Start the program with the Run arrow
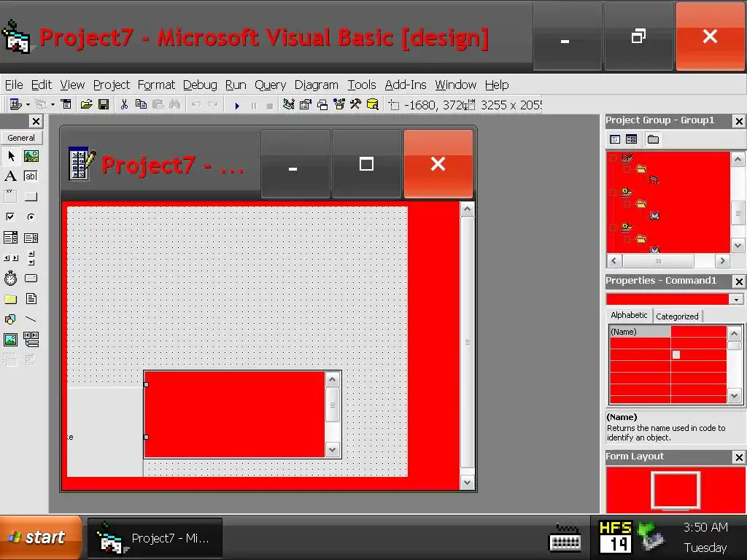 click(x=237, y=105)
